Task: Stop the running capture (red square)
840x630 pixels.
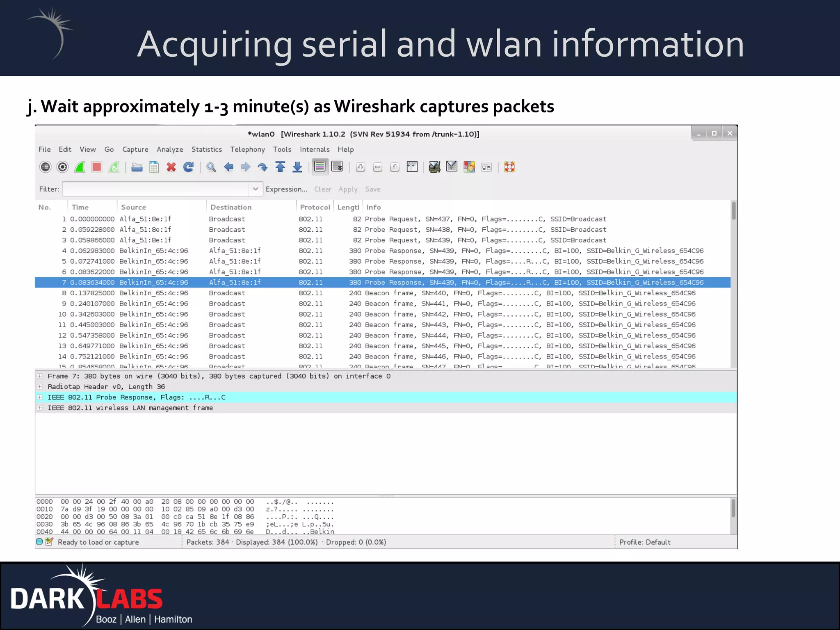Action: (x=97, y=167)
